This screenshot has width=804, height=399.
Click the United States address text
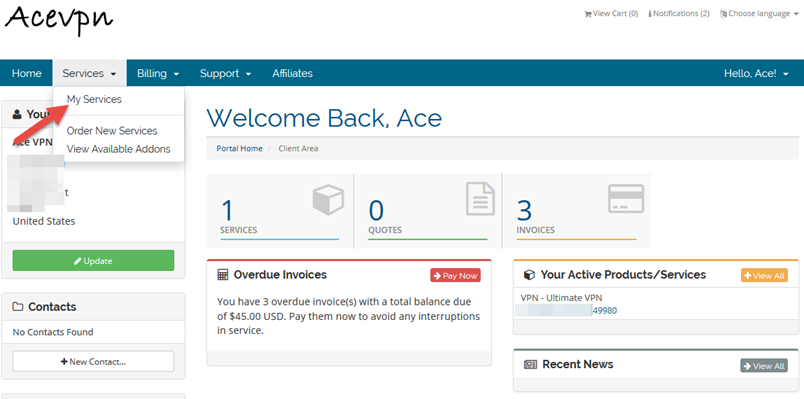point(44,221)
